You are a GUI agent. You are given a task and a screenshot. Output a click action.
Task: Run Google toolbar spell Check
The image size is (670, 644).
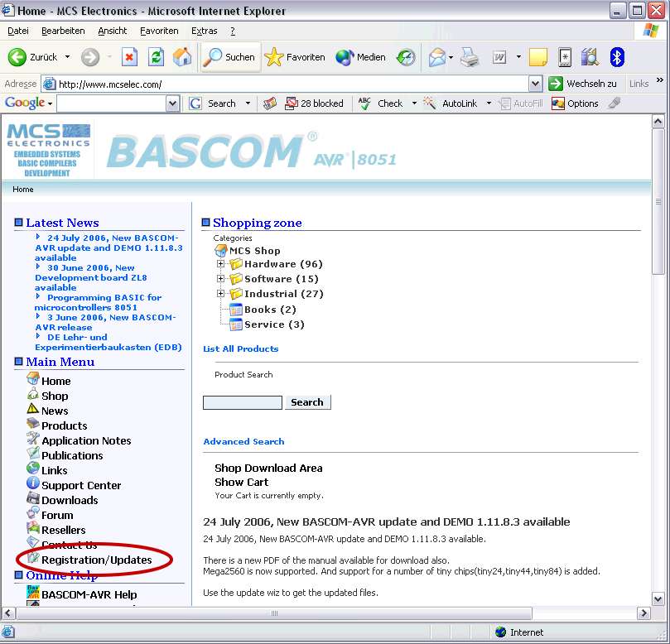tap(380, 103)
